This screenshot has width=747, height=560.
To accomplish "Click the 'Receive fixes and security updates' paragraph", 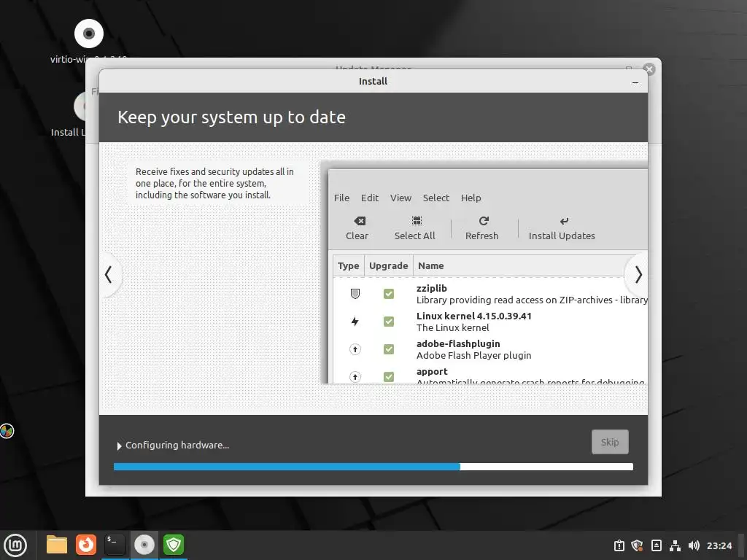I will point(214,183).
